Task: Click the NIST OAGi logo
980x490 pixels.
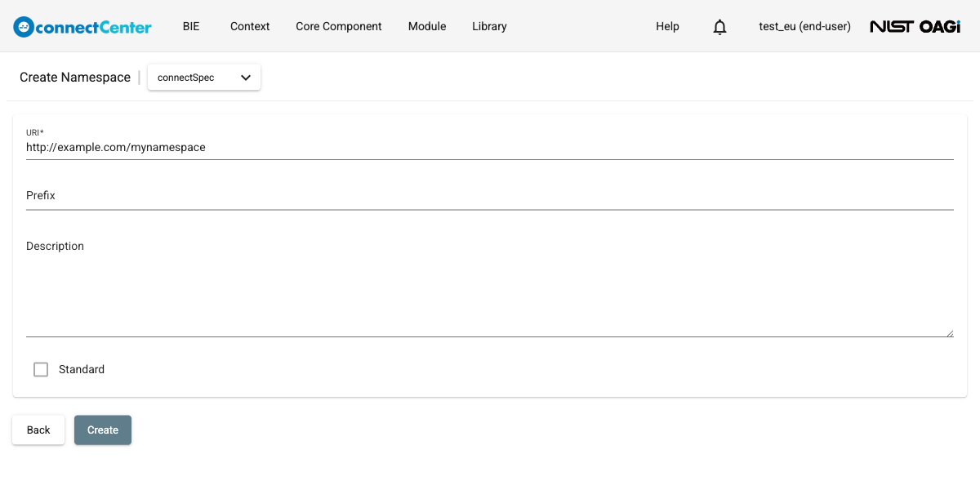Action: tap(915, 26)
